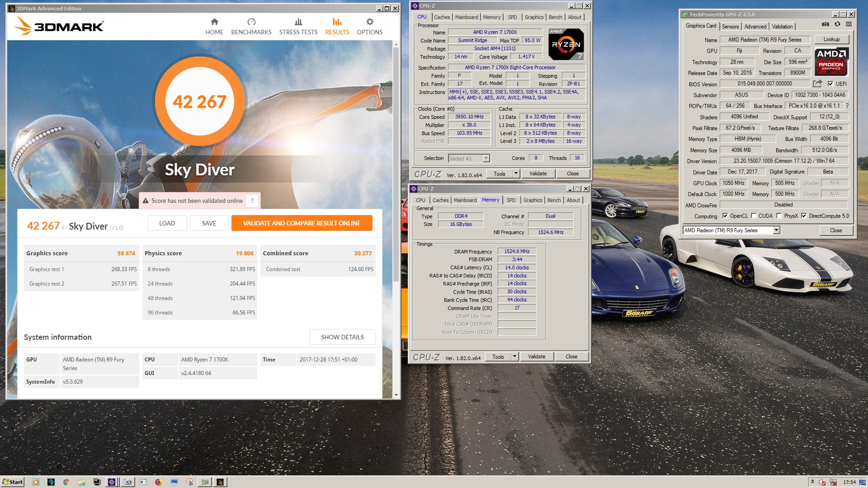The width and height of the screenshot is (868, 488).
Task: Click the About tab in lower CPU-Z
Action: (573, 200)
